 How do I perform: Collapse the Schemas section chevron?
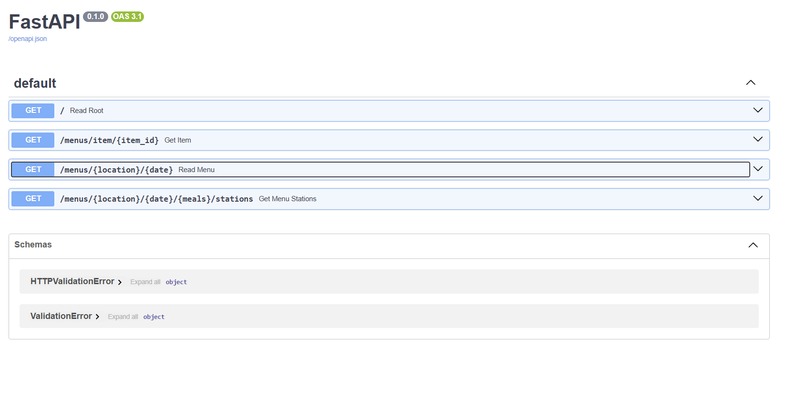(753, 245)
